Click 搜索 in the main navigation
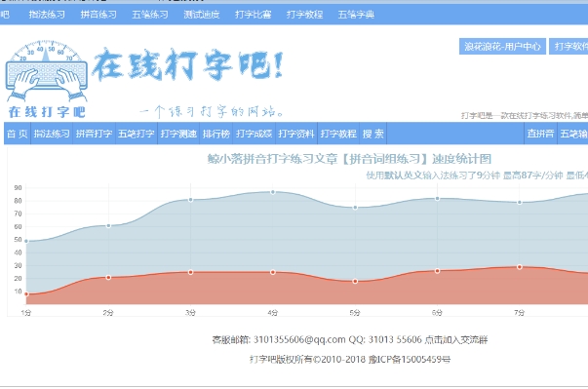Screen dimensions: 588x389 tap(373, 134)
